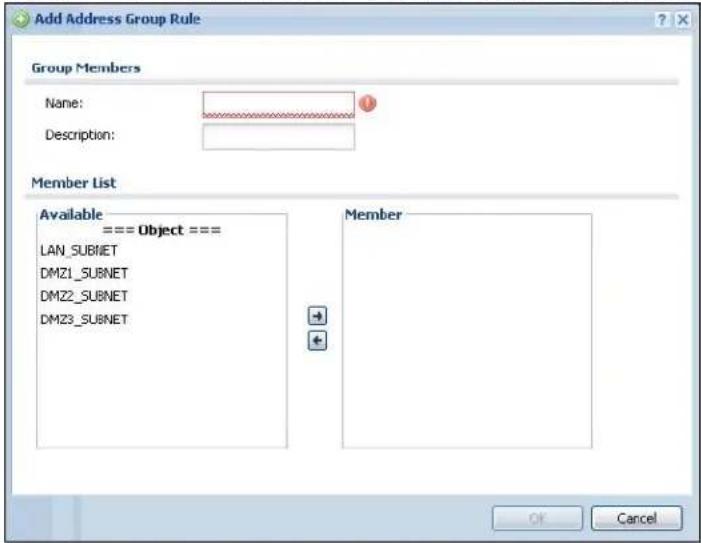Click the Object header in Available list
Image resolution: width=701 pixels, height=543 pixels.
pos(161,230)
